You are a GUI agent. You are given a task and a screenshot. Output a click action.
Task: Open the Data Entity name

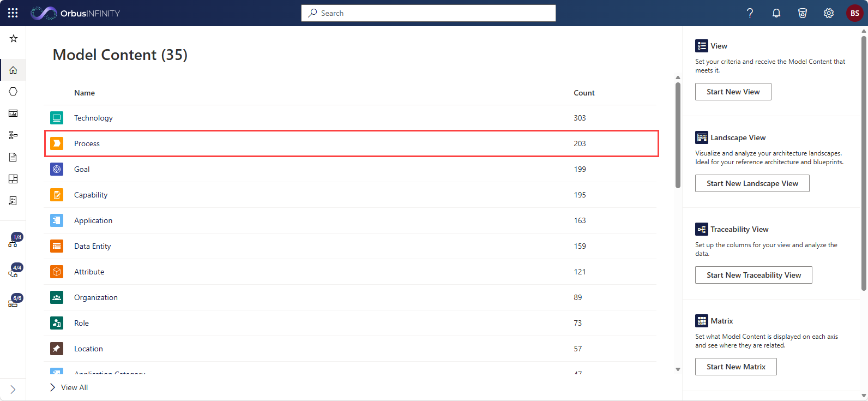[93, 246]
